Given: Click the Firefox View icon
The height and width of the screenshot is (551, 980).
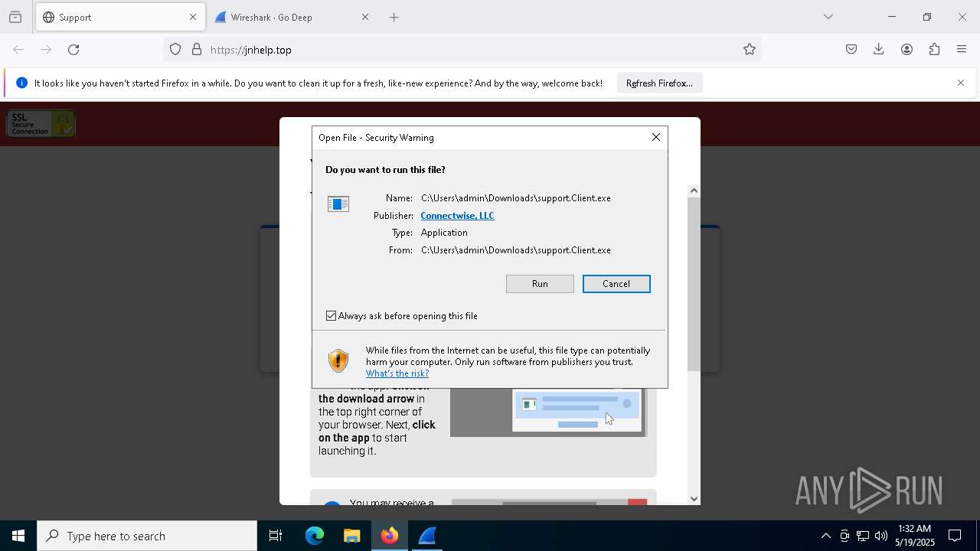Looking at the screenshot, I should pos(15,17).
